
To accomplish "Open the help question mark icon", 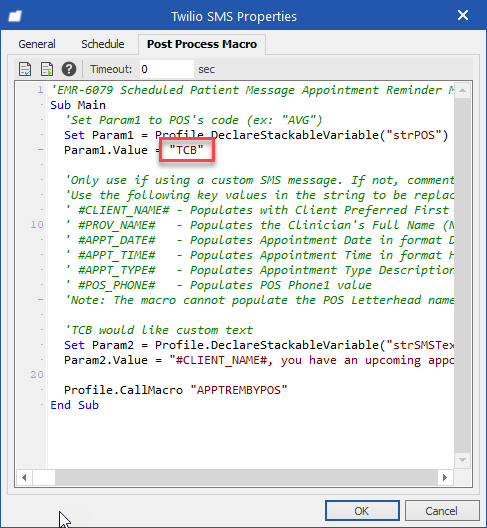I will [69, 69].
